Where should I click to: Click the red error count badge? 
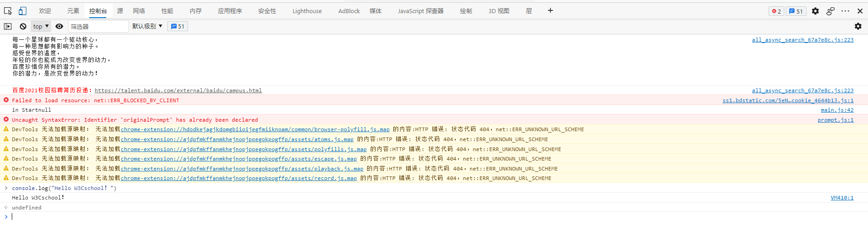[x=776, y=11]
